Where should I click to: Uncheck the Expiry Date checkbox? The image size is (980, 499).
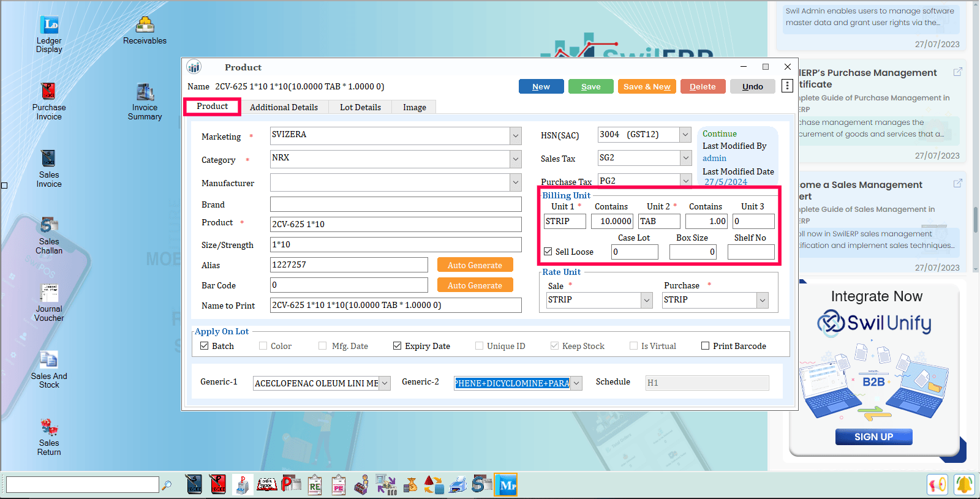(x=398, y=346)
